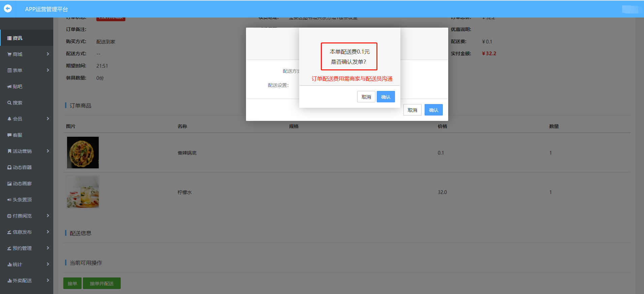Click the 商城 shopping cart icon
Screen dimensions: 644x294
tap(9, 55)
